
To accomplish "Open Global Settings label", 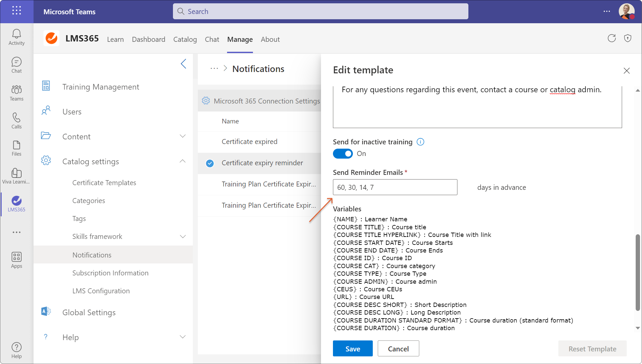I will [89, 312].
